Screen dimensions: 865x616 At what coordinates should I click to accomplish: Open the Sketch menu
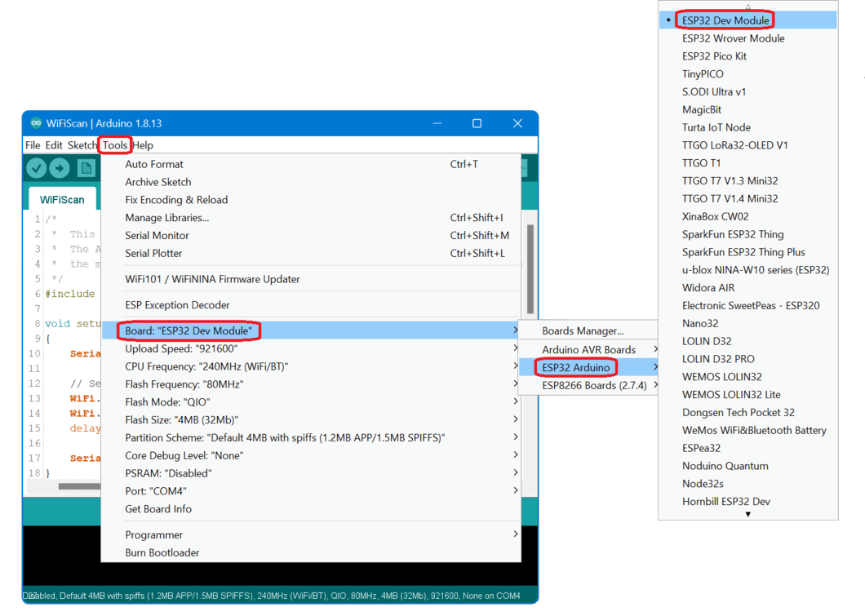coord(82,145)
